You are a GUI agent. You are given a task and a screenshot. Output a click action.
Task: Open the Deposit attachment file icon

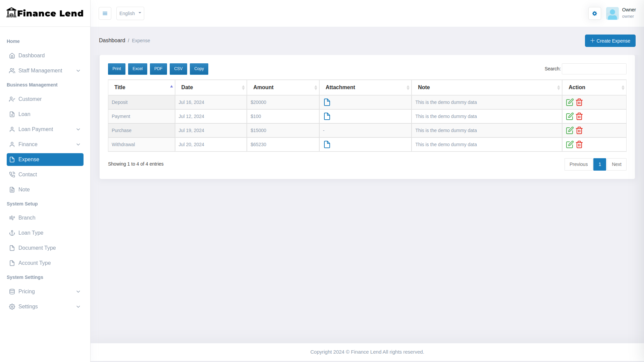coord(327,102)
